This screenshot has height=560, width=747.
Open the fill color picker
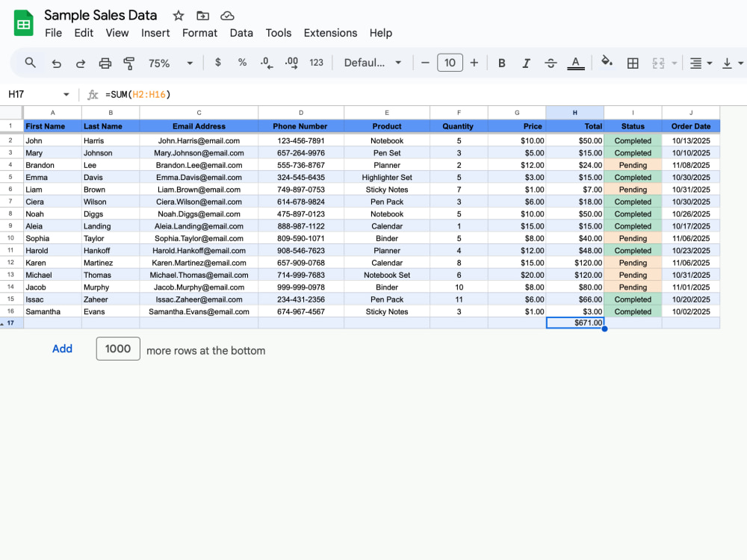coord(607,62)
